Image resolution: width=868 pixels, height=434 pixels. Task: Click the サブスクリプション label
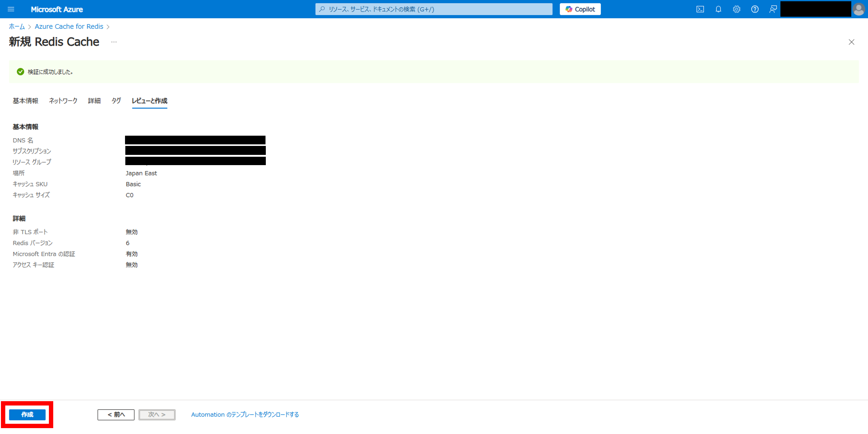pyautogui.click(x=32, y=151)
